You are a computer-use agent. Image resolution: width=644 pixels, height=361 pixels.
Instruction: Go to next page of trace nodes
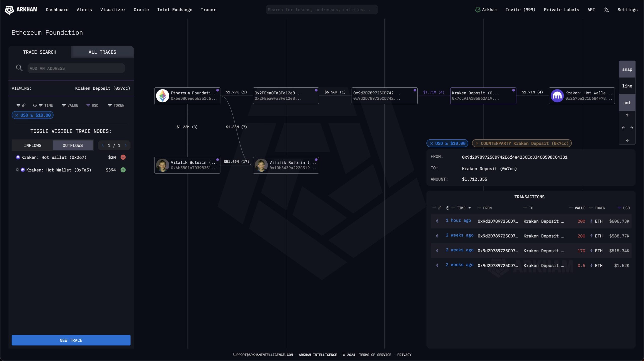[126, 145]
